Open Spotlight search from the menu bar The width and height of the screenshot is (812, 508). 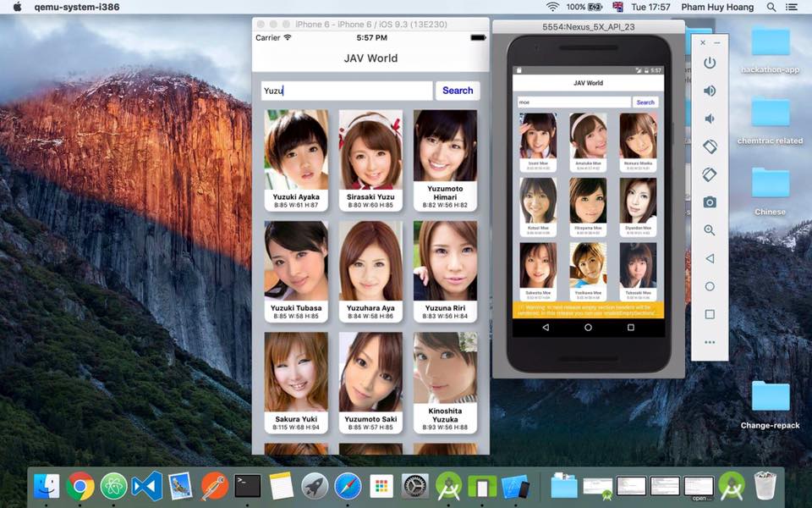point(771,7)
